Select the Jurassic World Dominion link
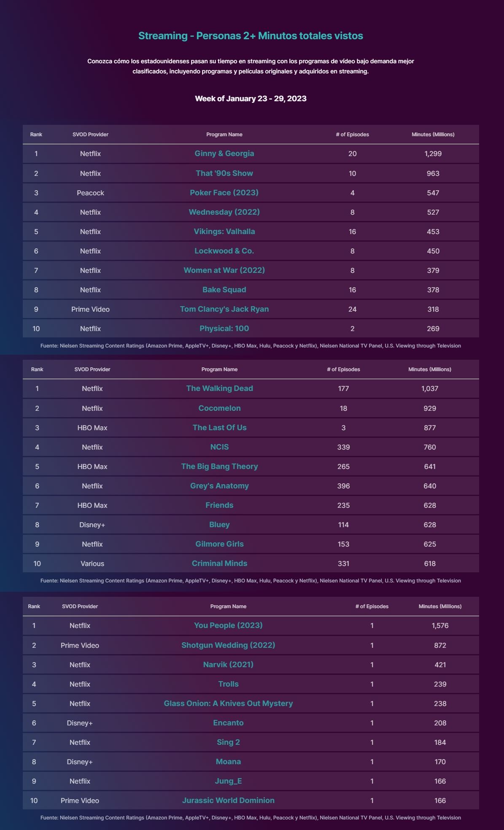 pyautogui.click(x=228, y=800)
